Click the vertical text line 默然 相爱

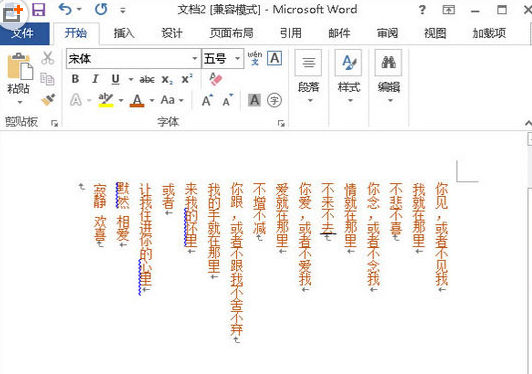coord(123,212)
